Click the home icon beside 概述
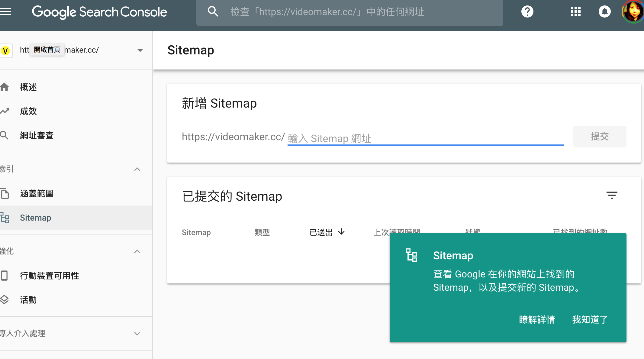644x359 pixels. point(5,87)
